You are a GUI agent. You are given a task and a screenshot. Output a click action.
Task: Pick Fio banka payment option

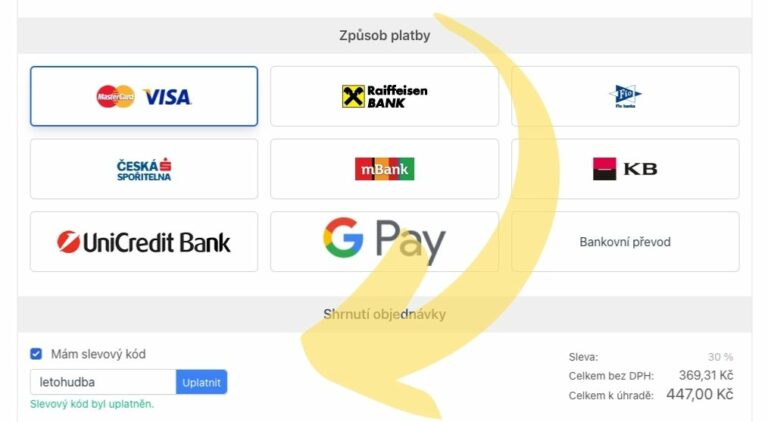625,96
